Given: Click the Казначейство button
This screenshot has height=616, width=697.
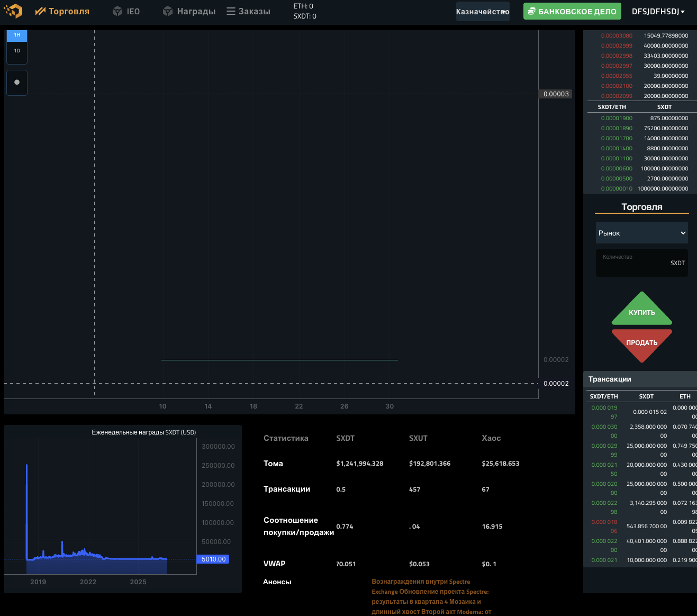Looking at the screenshot, I should click(x=483, y=11).
